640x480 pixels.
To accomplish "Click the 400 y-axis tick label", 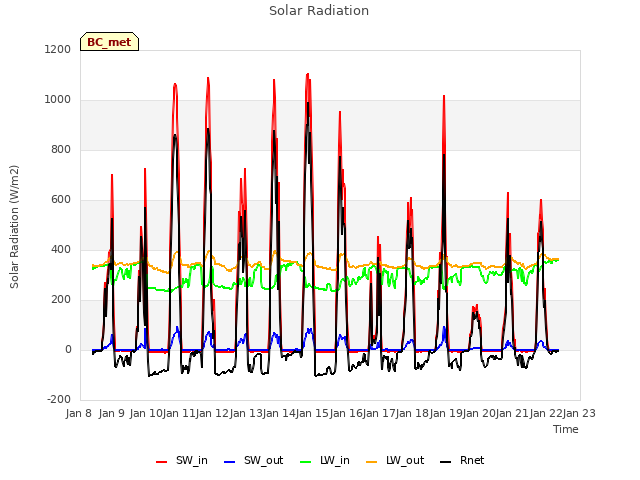I will click(61, 249).
